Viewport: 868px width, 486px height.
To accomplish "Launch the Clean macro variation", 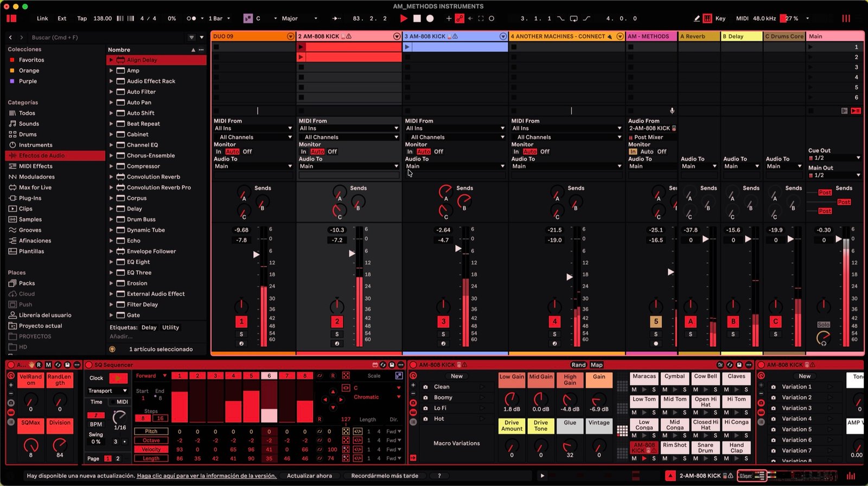I will [x=482, y=387].
